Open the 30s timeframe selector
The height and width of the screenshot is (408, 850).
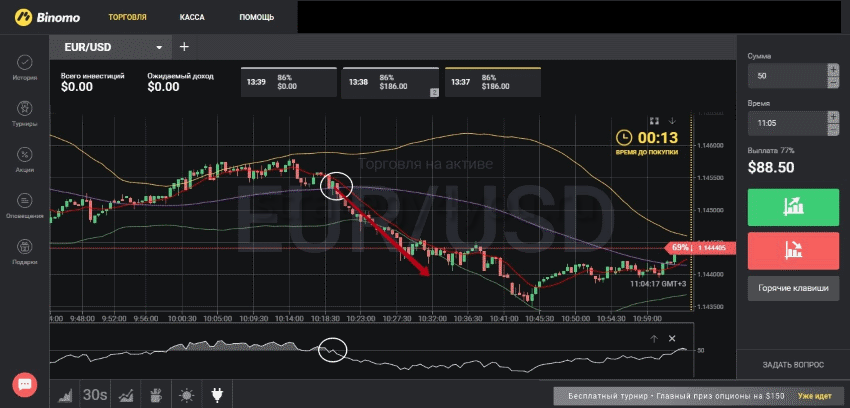[x=95, y=394]
